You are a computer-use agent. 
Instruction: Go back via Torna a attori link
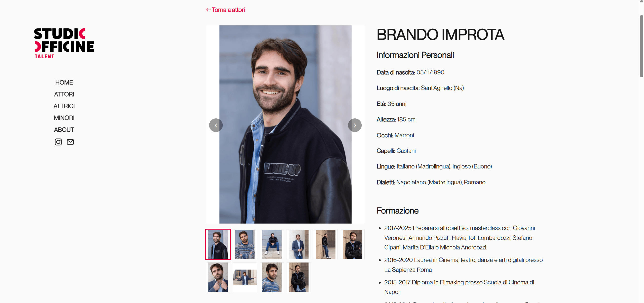tap(225, 10)
